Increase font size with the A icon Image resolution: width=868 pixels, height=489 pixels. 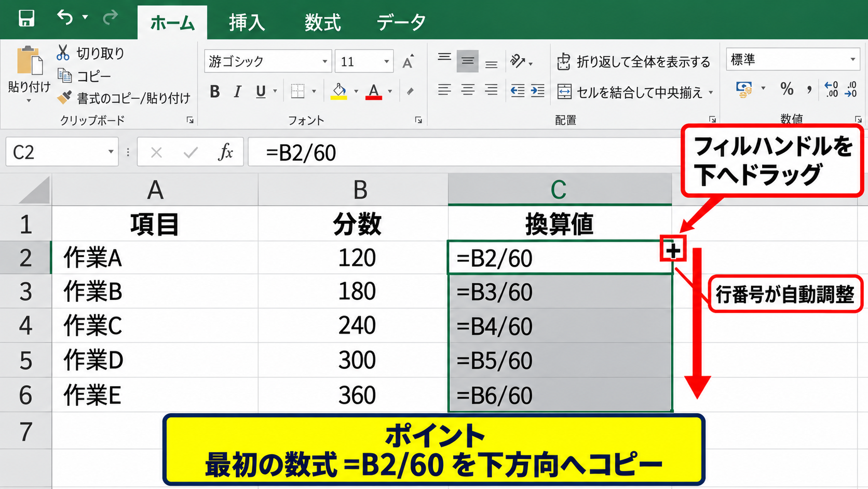point(408,61)
